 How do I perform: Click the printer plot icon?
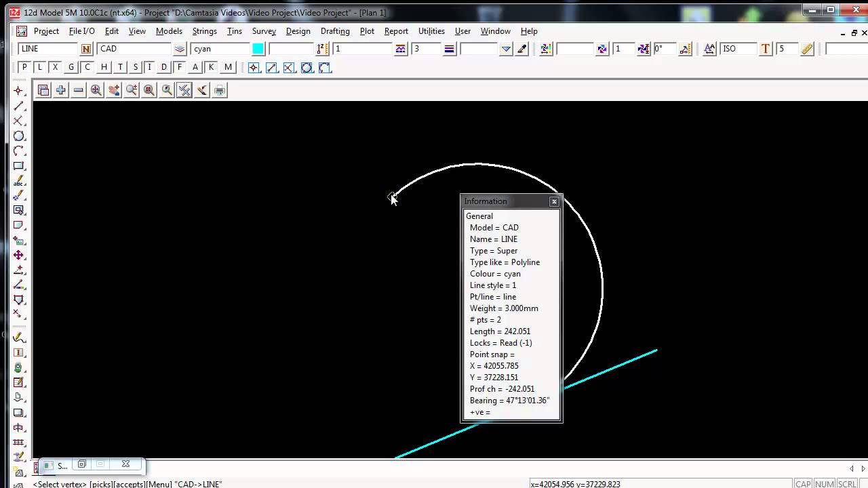pos(220,90)
